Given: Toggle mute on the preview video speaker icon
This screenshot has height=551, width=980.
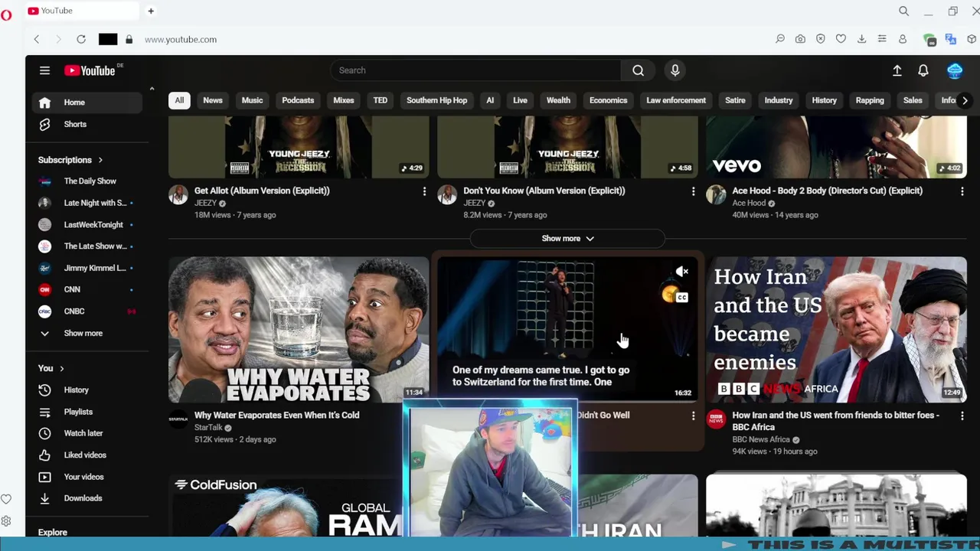Looking at the screenshot, I should tap(681, 272).
